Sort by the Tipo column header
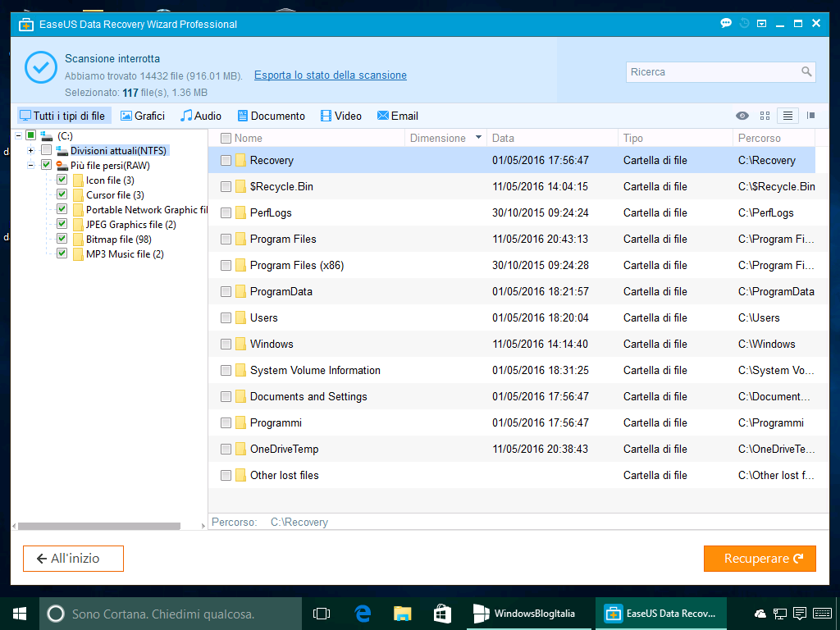 tap(676, 138)
